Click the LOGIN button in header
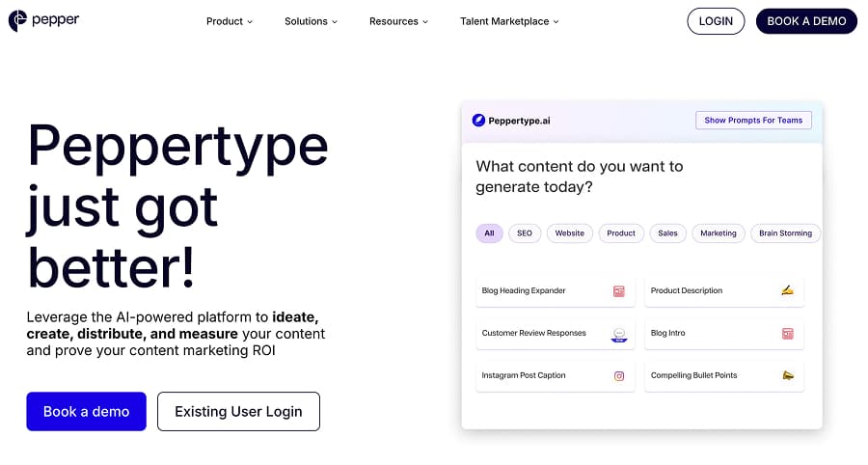 pos(716,21)
